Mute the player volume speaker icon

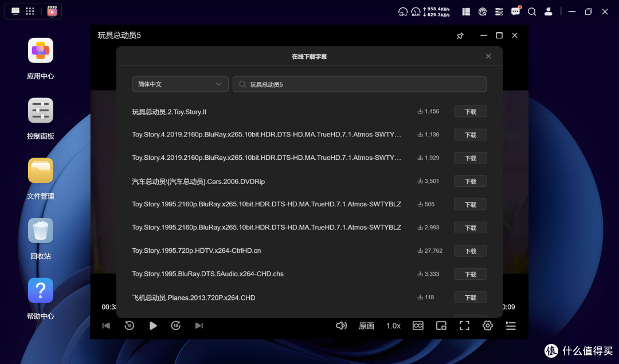341,326
